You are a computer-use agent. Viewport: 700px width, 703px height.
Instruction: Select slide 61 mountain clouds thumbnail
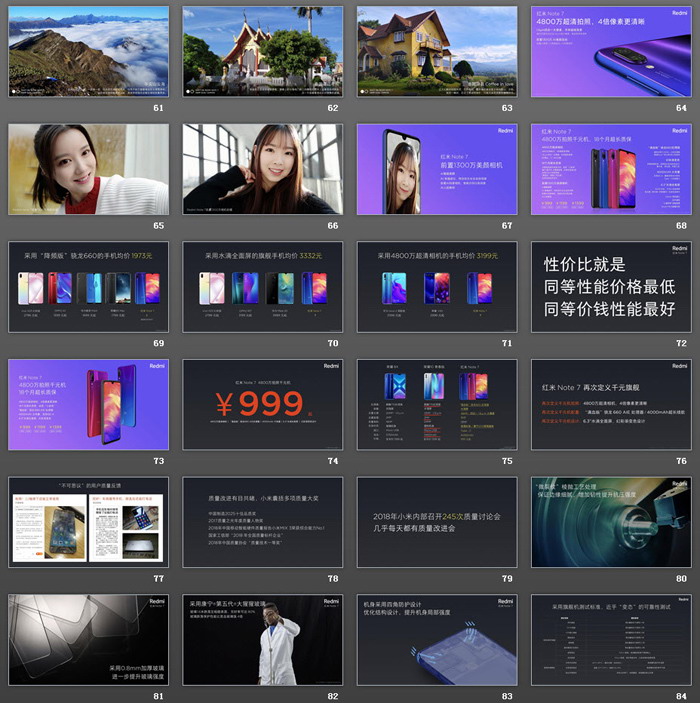click(x=88, y=52)
